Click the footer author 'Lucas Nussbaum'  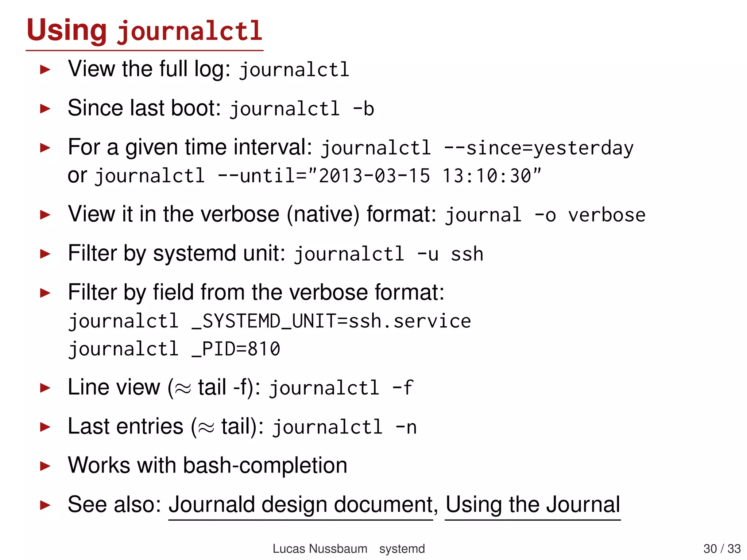click(320, 549)
